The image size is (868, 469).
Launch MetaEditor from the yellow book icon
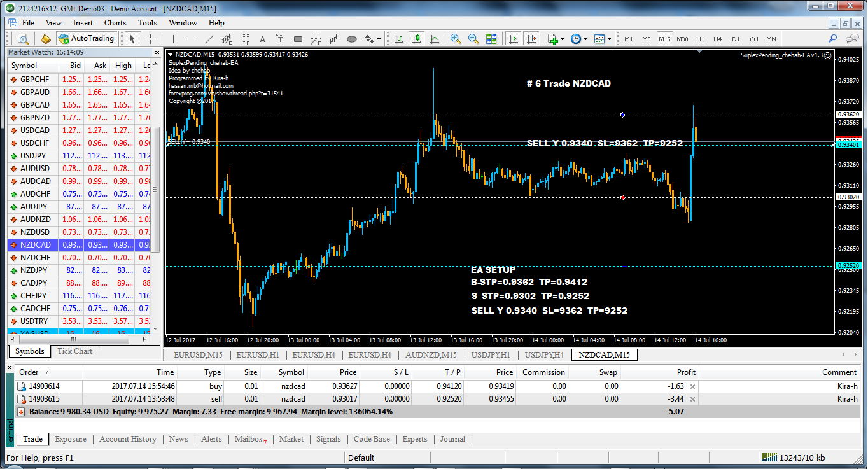pyautogui.click(x=46, y=39)
